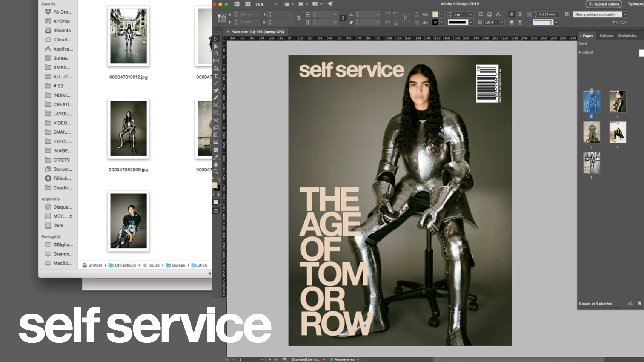644x362 pixels.
Task: Click the rotate 90° clockwise icon
Action: click(x=387, y=14)
